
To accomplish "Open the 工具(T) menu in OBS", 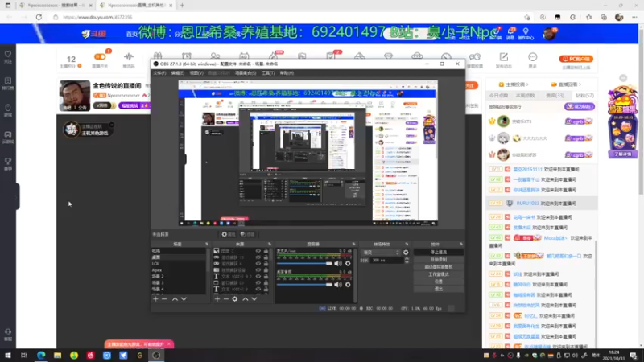I will [268, 73].
